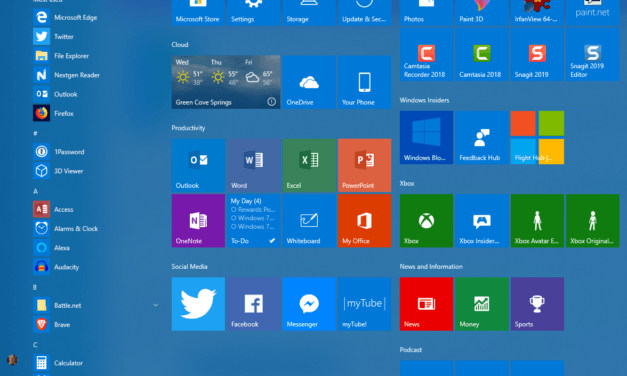
Task: Jump to letter C section header
Action: point(35,345)
